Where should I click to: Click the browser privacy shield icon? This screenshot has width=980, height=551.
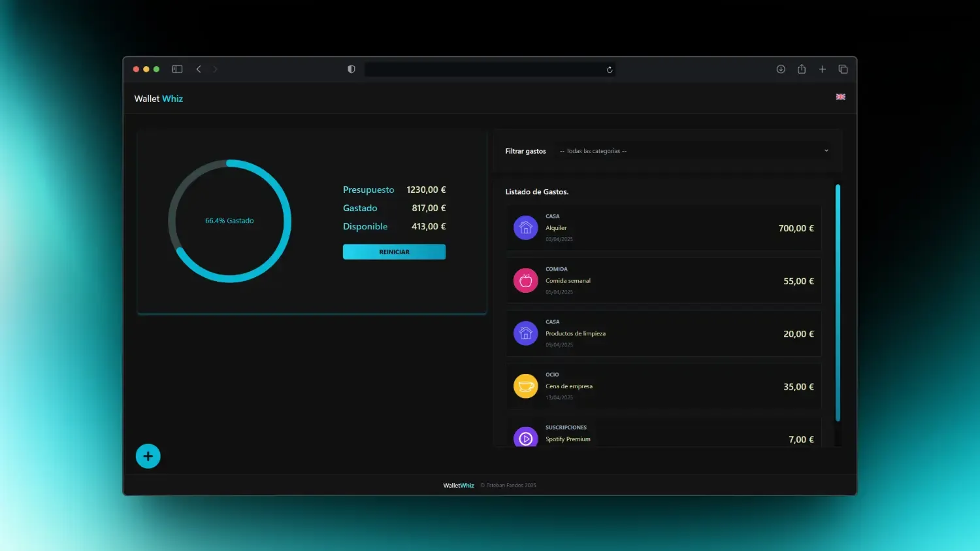click(x=351, y=69)
